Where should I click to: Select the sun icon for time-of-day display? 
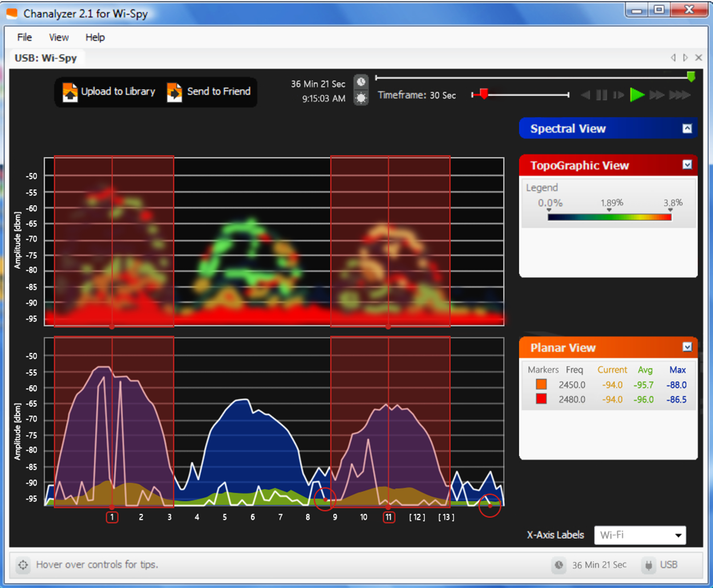click(x=362, y=98)
